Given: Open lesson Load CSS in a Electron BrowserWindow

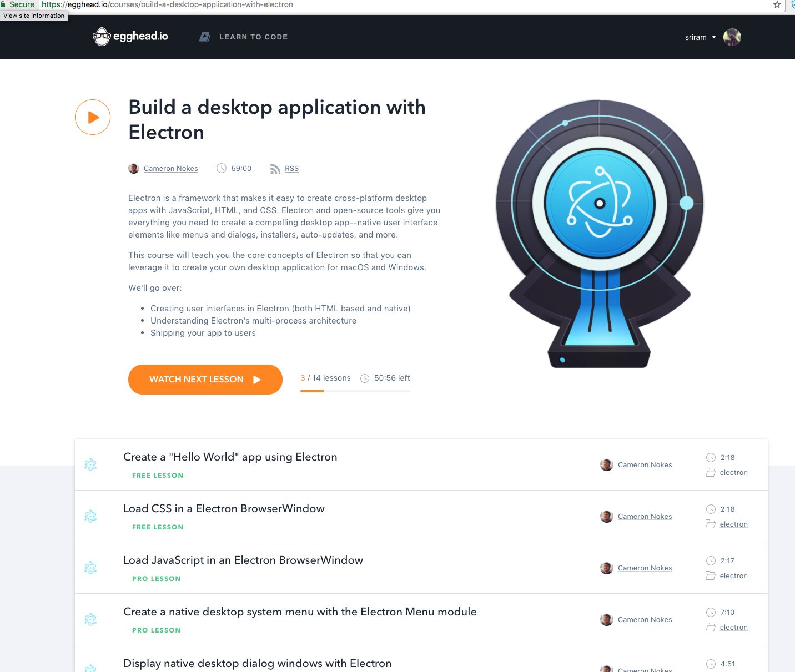Looking at the screenshot, I should click(x=224, y=508).
